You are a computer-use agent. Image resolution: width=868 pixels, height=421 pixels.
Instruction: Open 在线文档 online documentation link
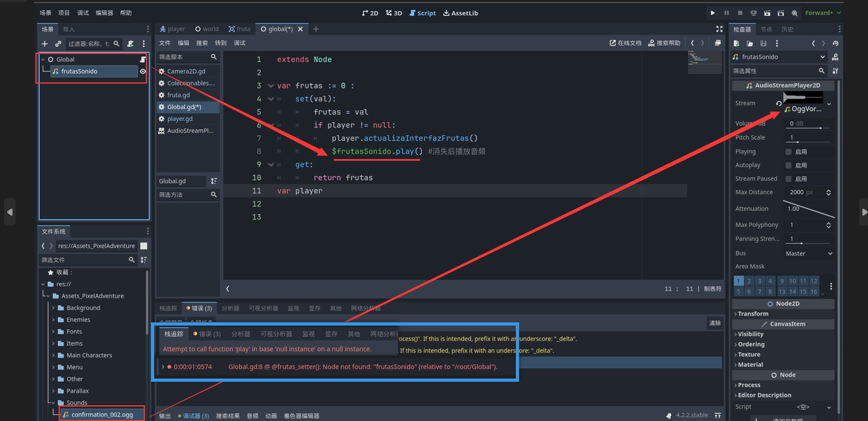click(x=625, y=43)
